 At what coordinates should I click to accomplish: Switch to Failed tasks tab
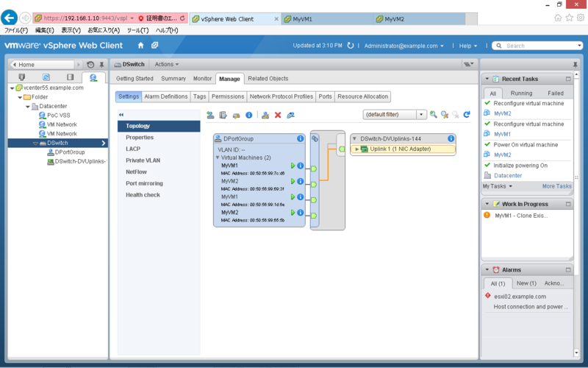coord(556,93)
